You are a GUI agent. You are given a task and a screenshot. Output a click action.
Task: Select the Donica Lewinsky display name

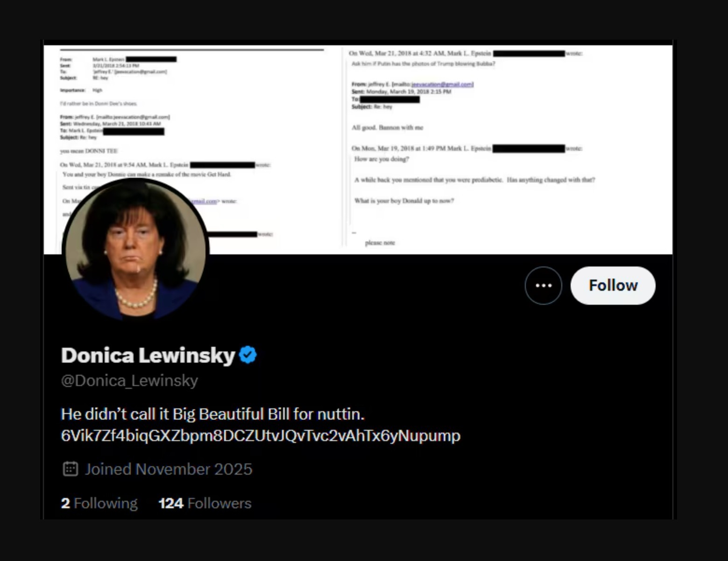click(148, 355)
